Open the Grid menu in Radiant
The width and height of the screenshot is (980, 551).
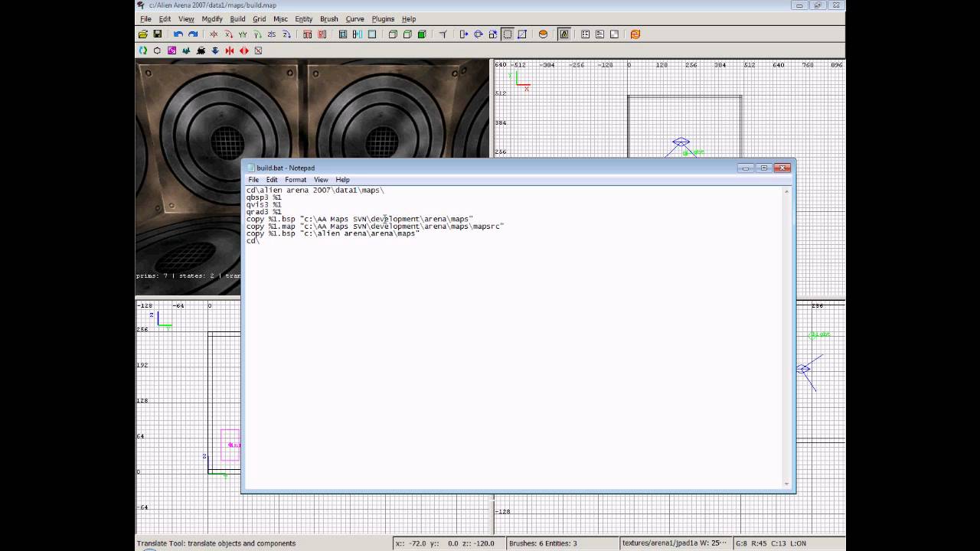click(x=260, y=18)
